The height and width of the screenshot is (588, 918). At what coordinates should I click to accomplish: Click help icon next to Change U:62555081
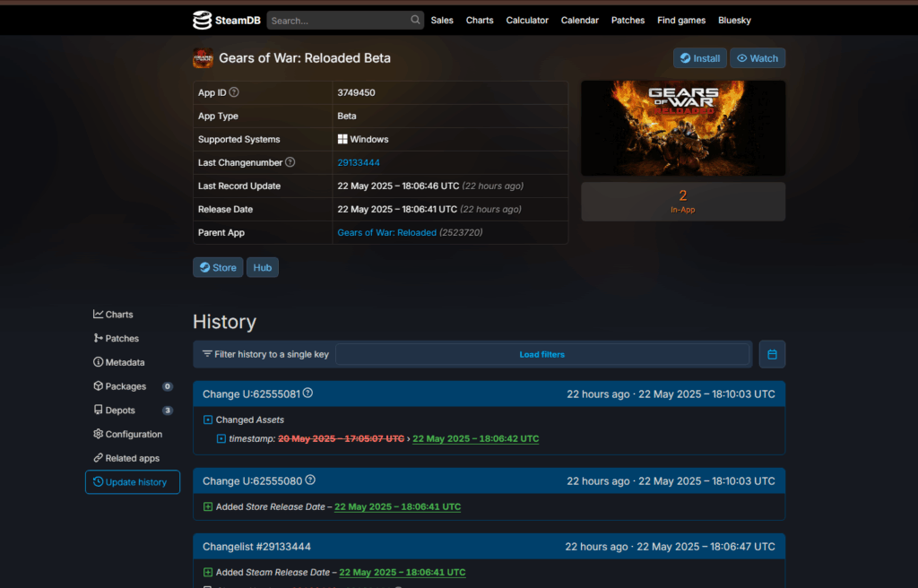click(x=308, y=393)
